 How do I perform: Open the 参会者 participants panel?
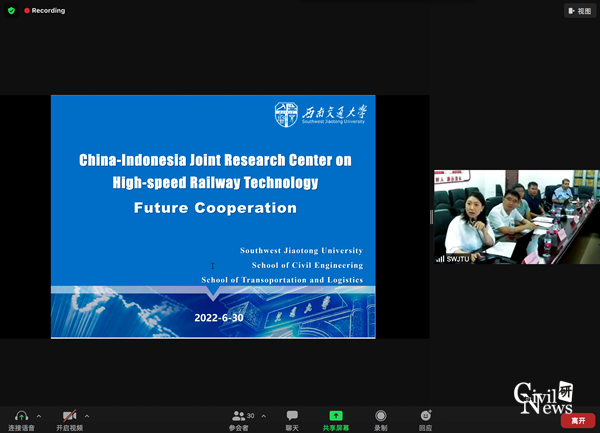coord(239,416)
